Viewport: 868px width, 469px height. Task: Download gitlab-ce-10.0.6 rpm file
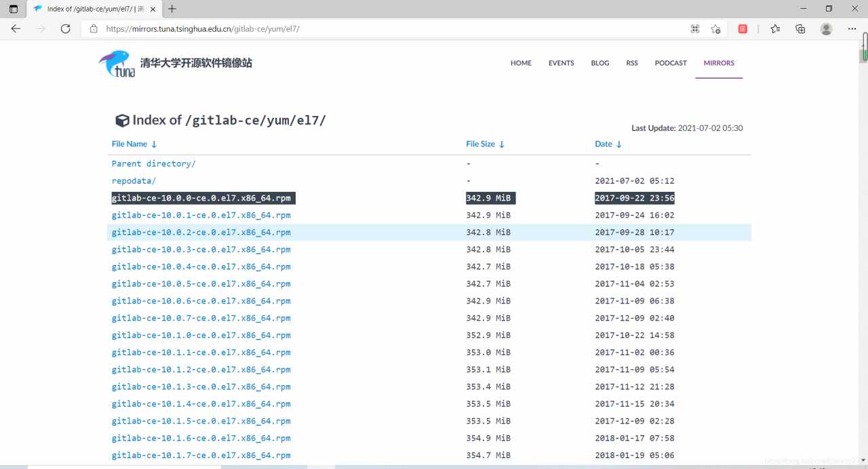[201, 301]
